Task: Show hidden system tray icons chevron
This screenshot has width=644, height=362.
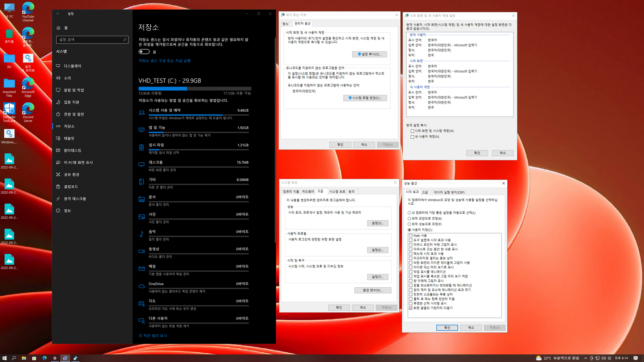Action: coord(585,358)
